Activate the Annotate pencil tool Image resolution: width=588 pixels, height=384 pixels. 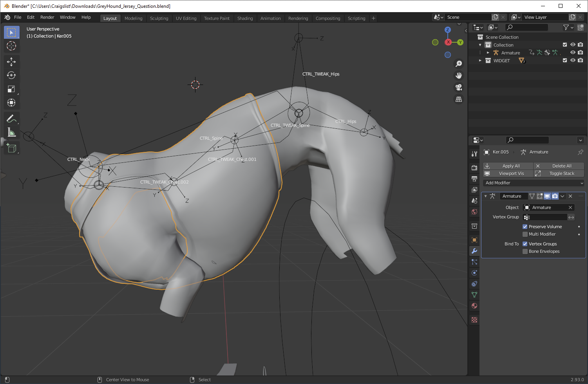(x=11, y=119)
